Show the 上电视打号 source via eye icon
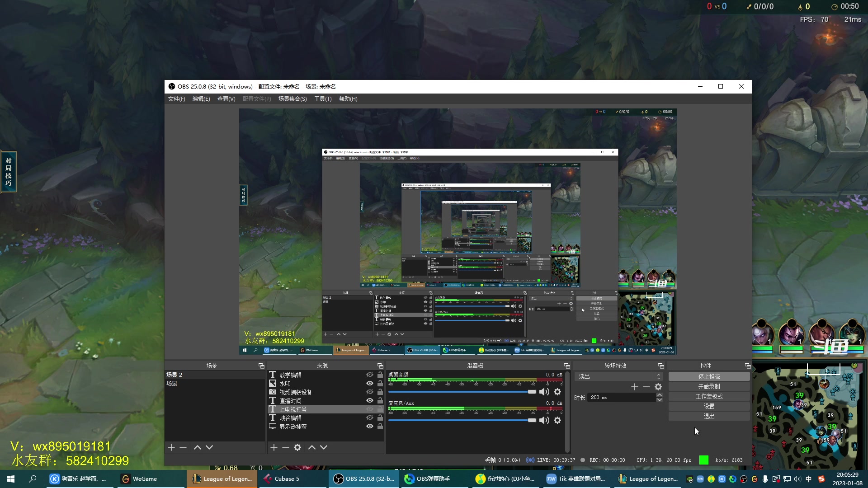The image size is (868, 488). click(x=370, y=409)
